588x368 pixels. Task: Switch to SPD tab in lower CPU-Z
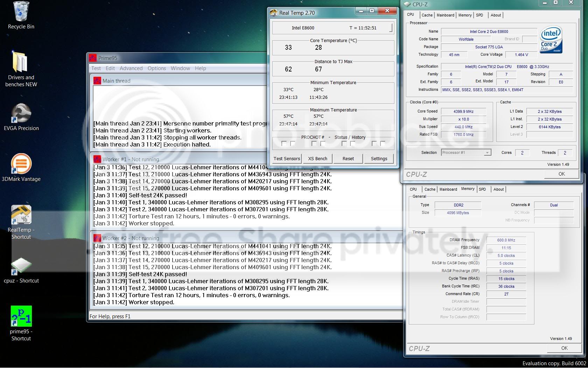[482, 189]
